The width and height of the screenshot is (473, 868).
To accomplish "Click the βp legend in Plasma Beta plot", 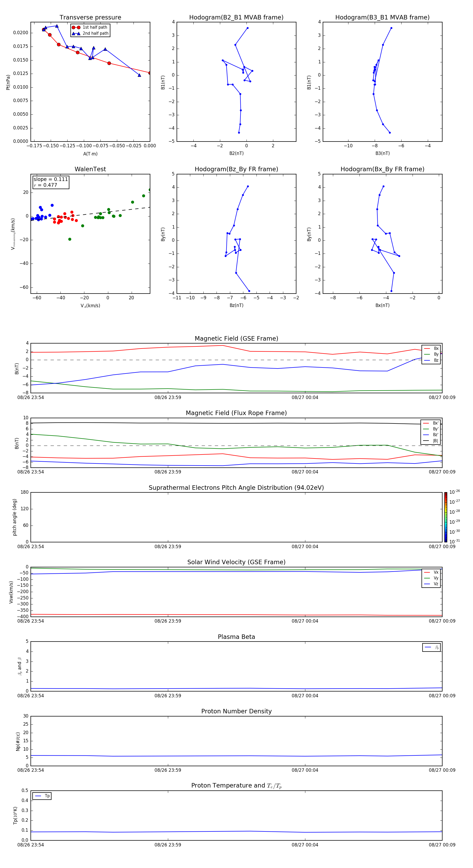I will coord(431,647).
